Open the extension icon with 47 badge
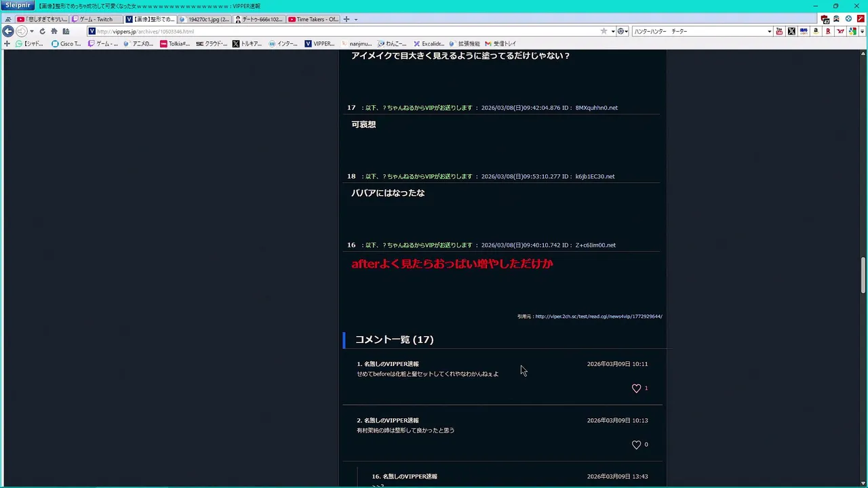This screenshot has width=868, height=488. (x=825, y=19)
